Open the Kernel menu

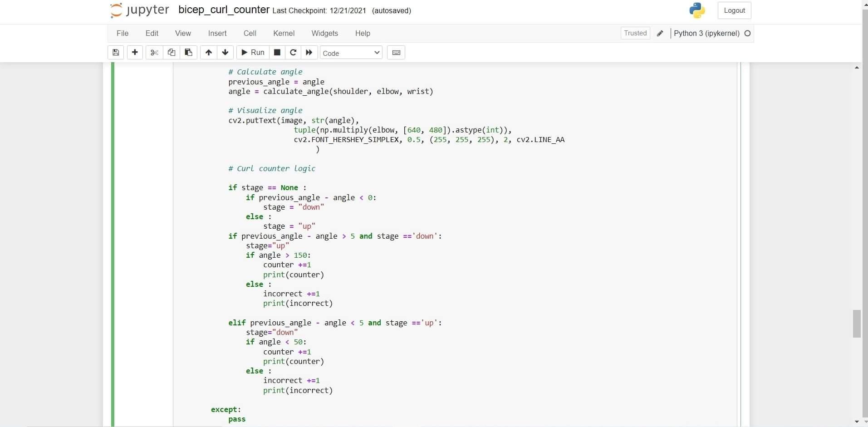point(284,33)
